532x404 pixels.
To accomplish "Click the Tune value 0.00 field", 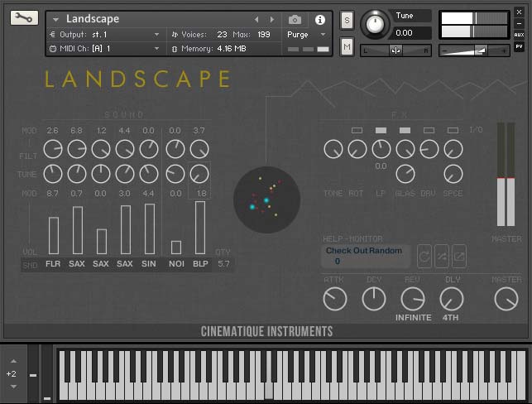I will point(412,33).
